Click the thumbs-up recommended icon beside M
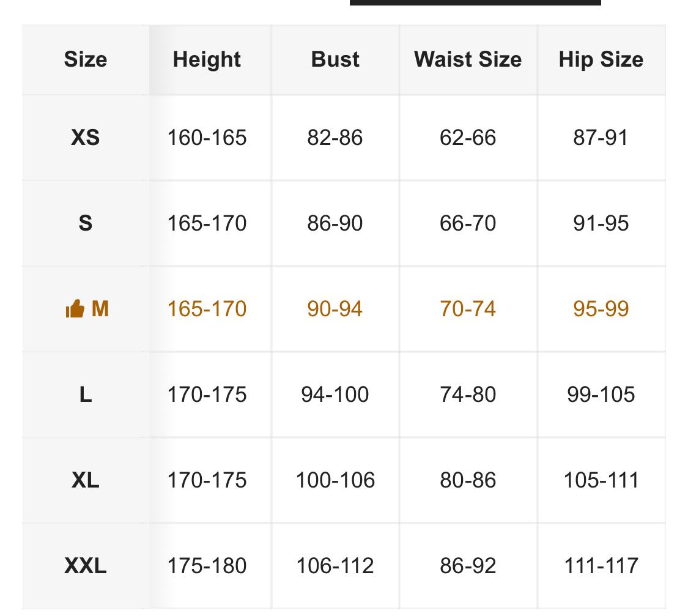 [75, 310]
